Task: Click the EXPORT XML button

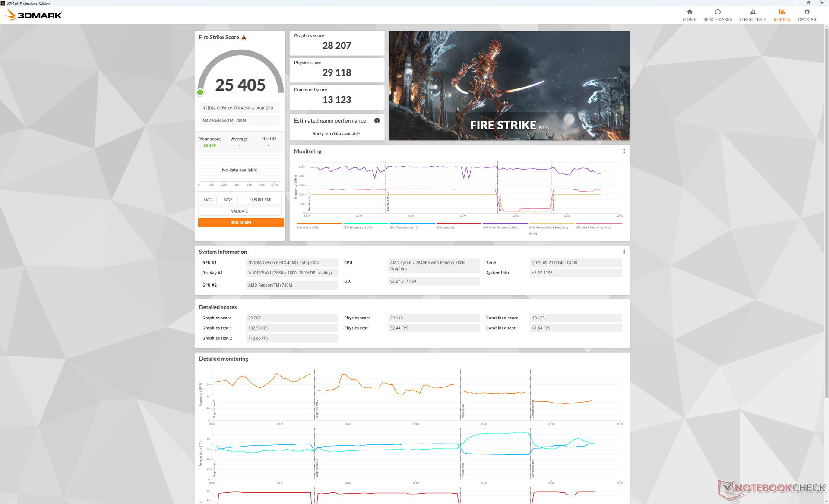Action: pyautogui.click(x=260, y=200)
